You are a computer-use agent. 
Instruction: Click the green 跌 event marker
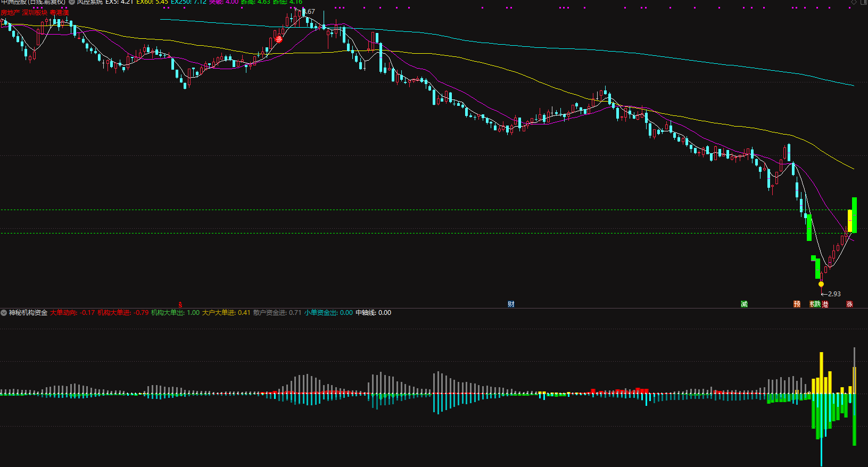(817, 304)
